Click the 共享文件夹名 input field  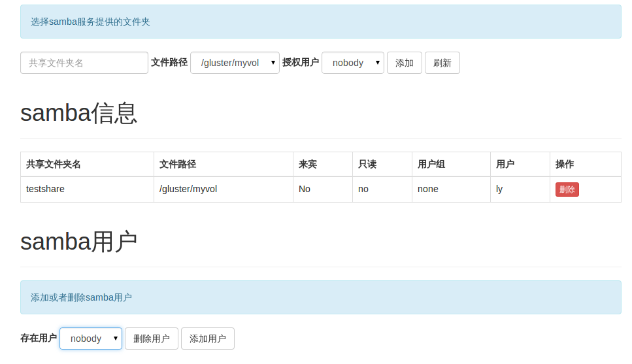click(x=84, y=63)
